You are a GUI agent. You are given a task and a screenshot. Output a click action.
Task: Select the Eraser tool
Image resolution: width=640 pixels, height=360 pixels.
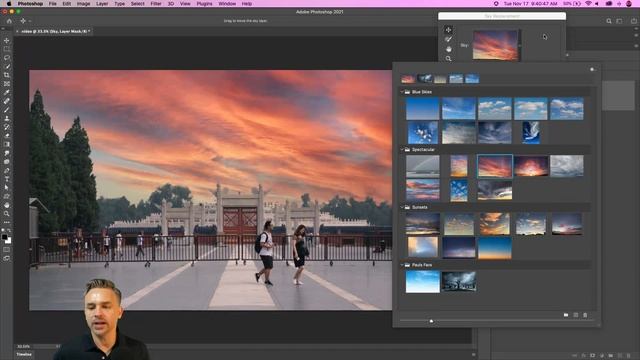point(7,136)
